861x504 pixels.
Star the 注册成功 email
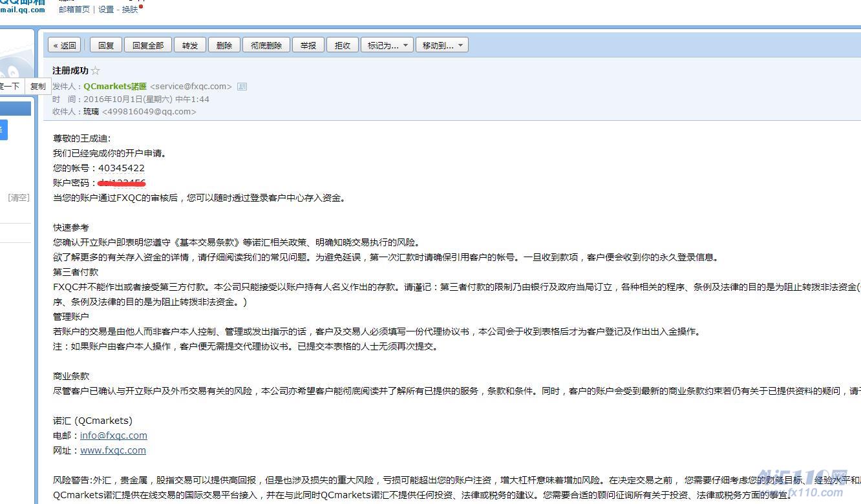96,71
